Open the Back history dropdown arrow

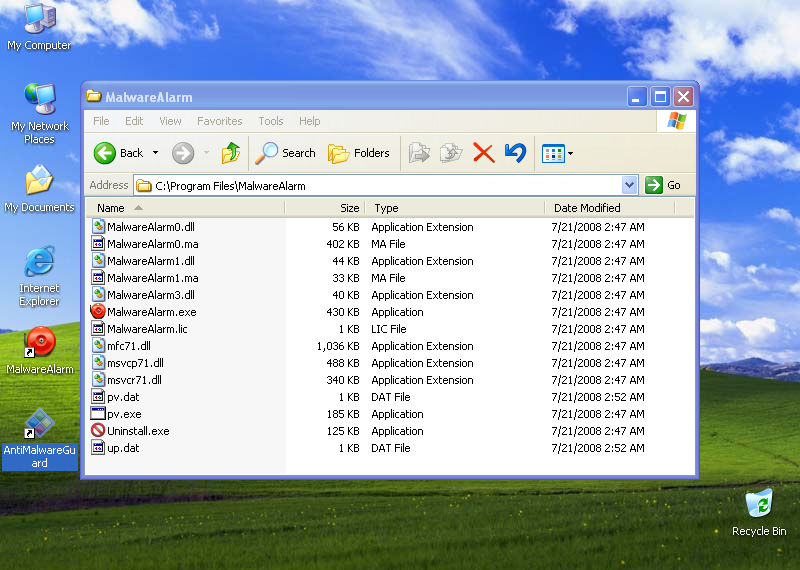(156, 153)
